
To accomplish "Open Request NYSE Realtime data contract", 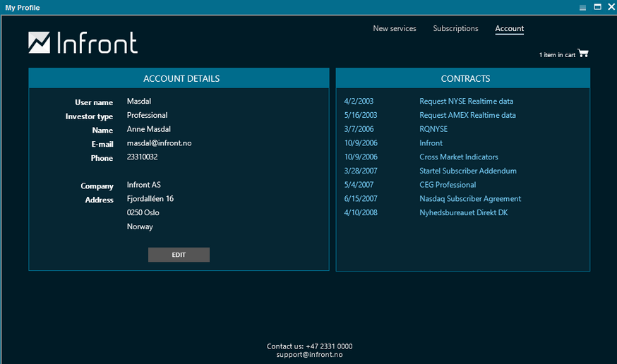I will tap(467, 101).
